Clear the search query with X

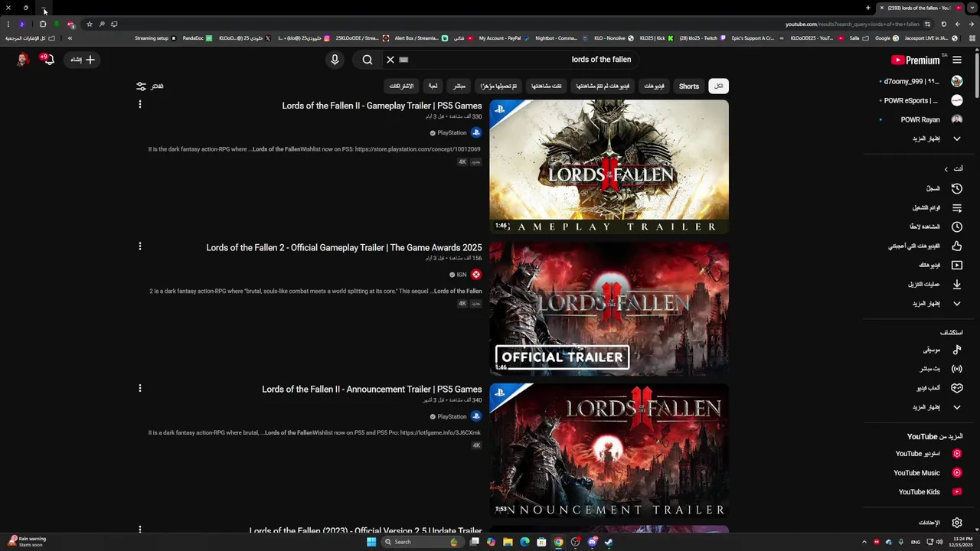click(x=390, y=60)
